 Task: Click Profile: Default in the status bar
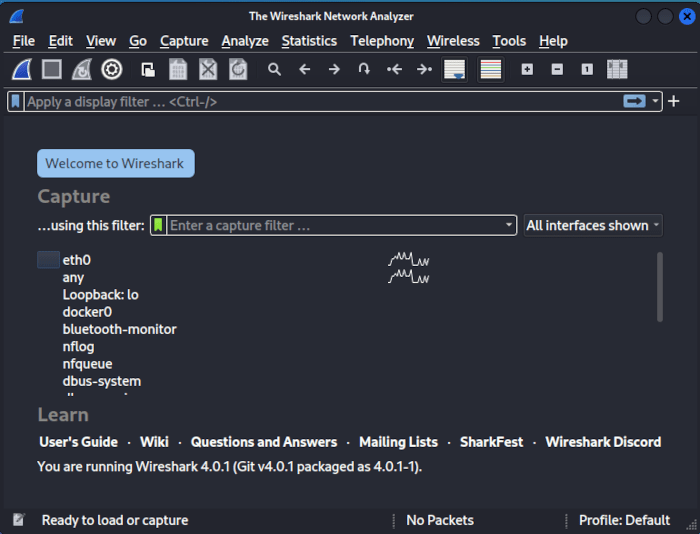pos(624,520)
